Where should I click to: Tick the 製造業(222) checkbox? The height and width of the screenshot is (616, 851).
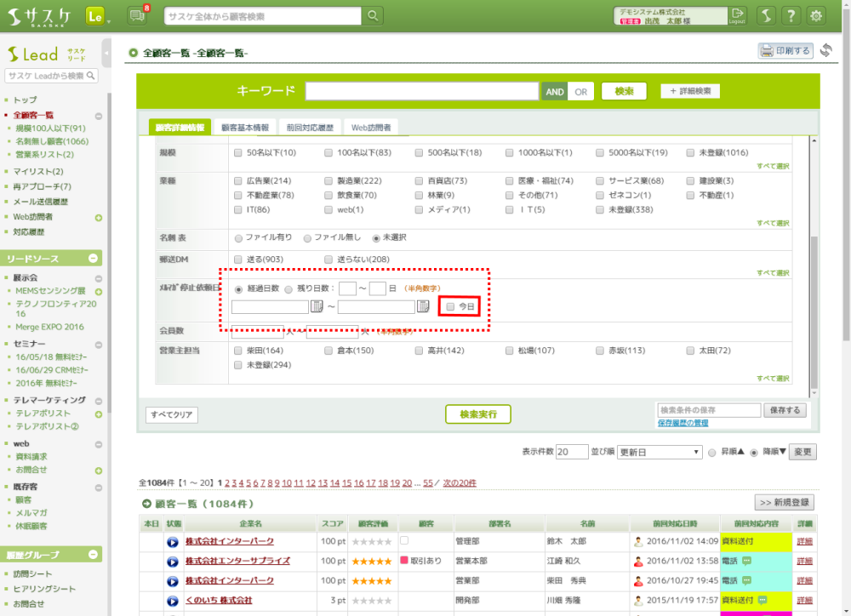coord(328,180)
